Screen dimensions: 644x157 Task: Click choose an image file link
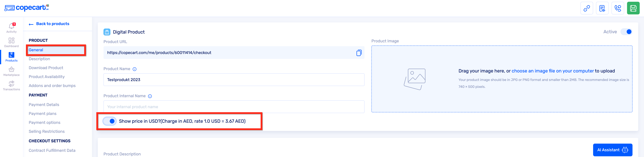552,71
